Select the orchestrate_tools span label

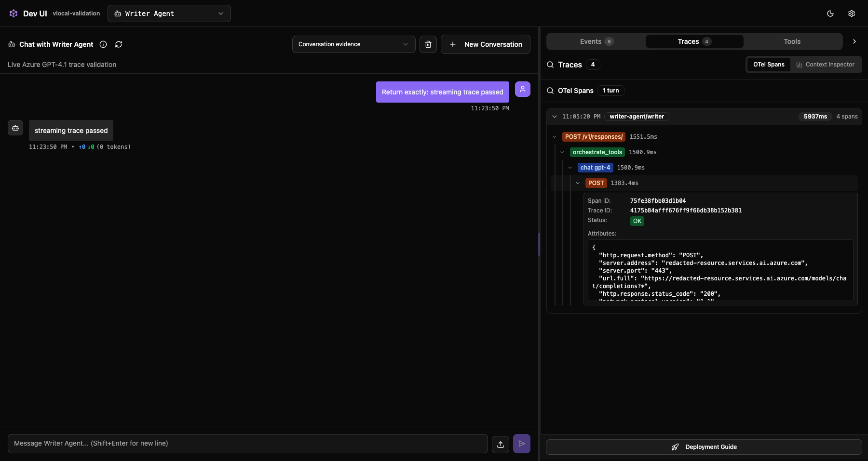(x=597, y=152)
